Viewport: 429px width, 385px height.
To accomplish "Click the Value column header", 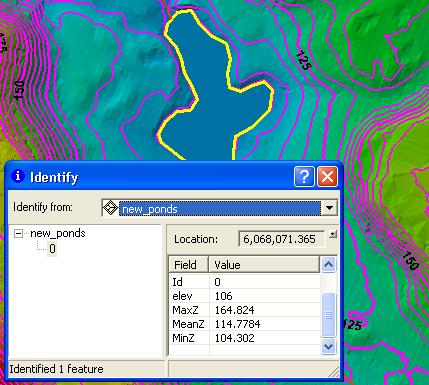I will point(264,265).
